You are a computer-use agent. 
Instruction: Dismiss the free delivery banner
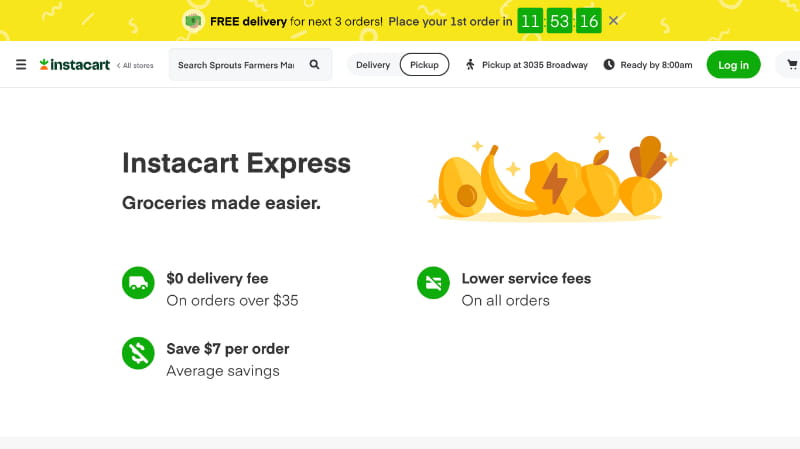coord(613,20)
